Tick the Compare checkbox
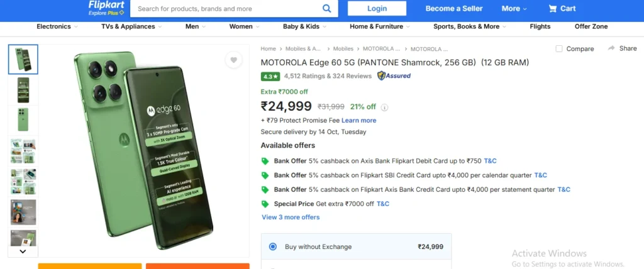The height and width of the screenshot is (269, 644). (x=559, y=49)
